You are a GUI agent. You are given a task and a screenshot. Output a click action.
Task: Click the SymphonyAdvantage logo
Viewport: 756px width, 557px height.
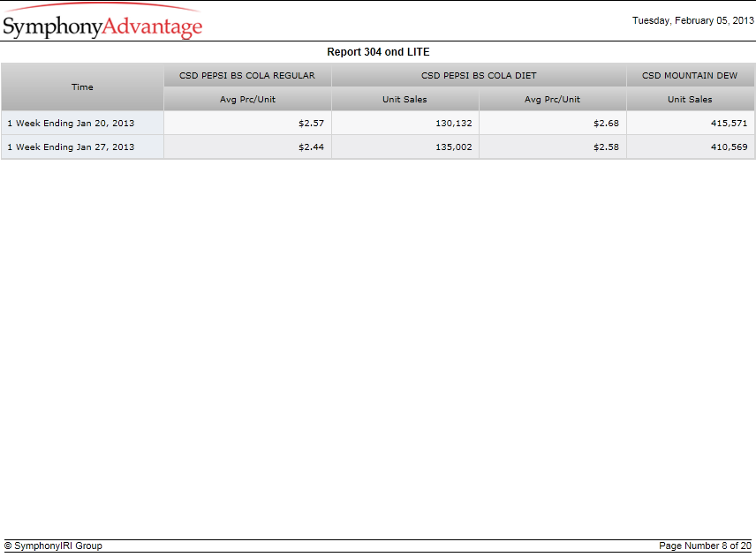pyautogui.click(x=102, y=22)
